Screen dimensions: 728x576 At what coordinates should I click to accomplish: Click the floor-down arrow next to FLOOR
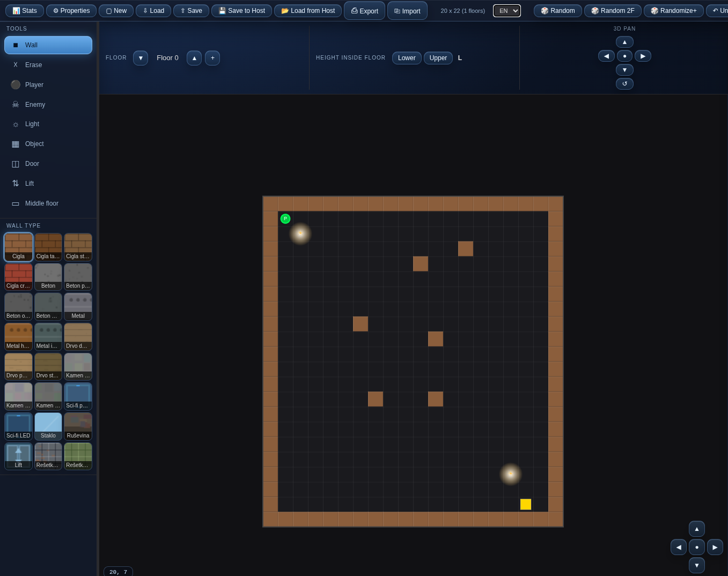click(x=140, y=58)
